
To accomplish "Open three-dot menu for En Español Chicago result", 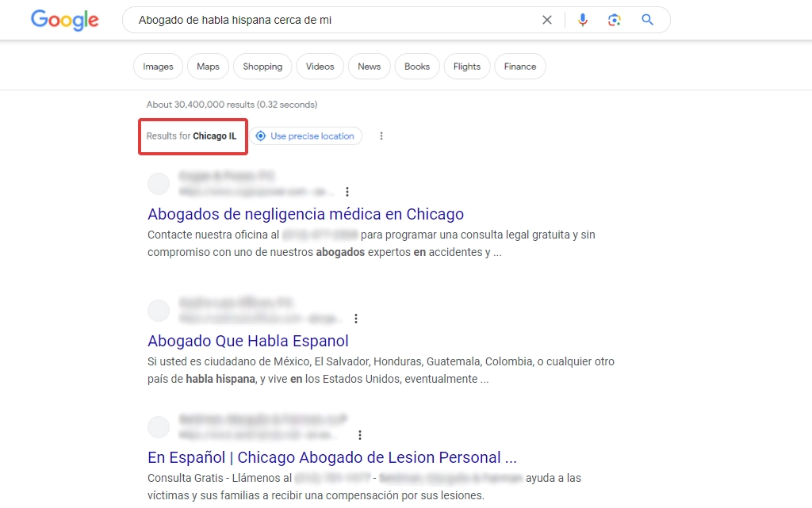I will pos(360,435).
